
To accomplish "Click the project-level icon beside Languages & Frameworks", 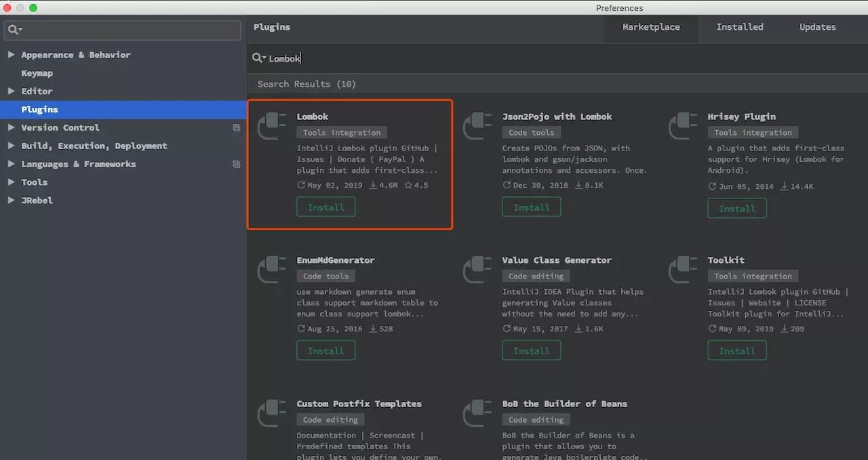I will pyautogui.click(x=237, y=164).
